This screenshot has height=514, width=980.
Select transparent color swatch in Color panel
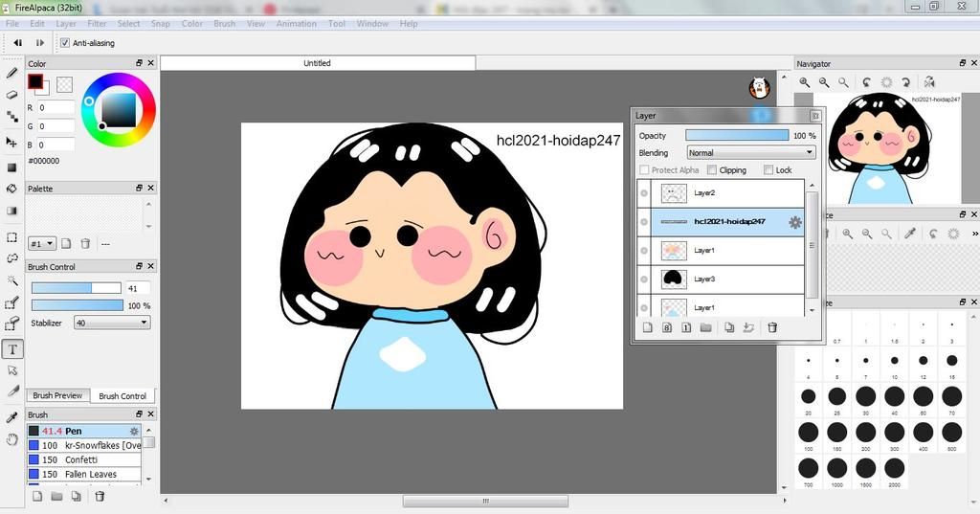(64, 84)
